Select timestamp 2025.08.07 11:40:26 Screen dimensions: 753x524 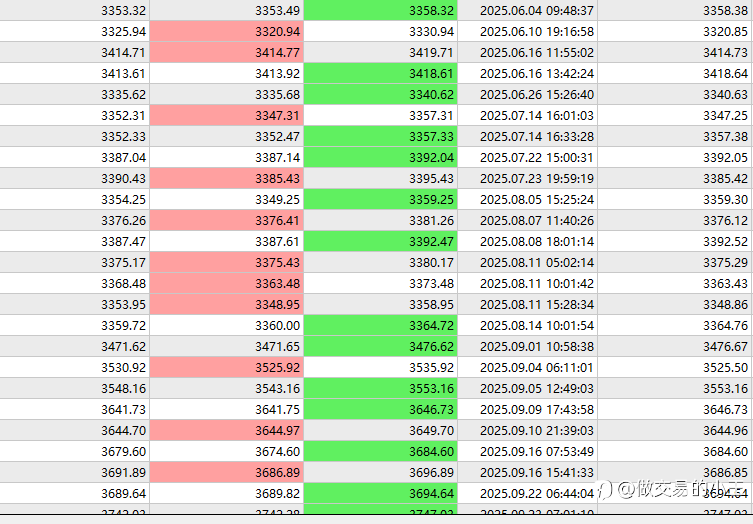point(537,220)
